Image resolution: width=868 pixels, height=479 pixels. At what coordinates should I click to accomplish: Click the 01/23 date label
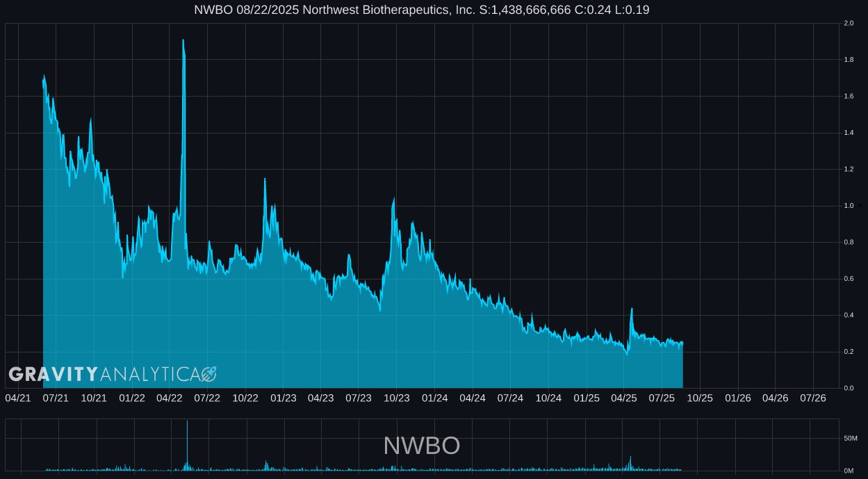tap(283, 398)
